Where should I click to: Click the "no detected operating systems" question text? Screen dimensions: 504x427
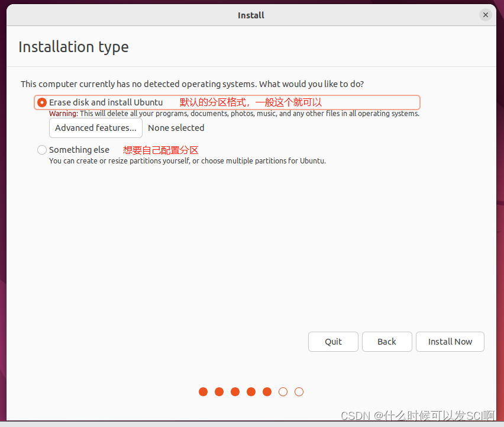pyautogui.click(x=192, y=84)
